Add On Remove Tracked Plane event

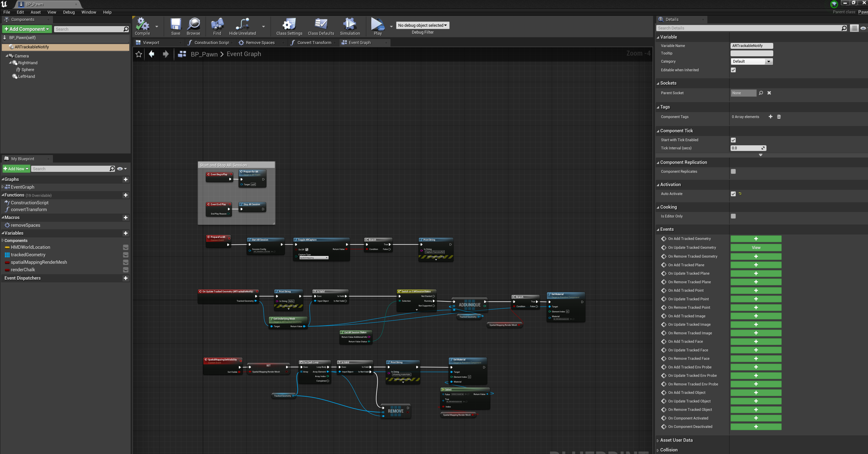(756, 282)
